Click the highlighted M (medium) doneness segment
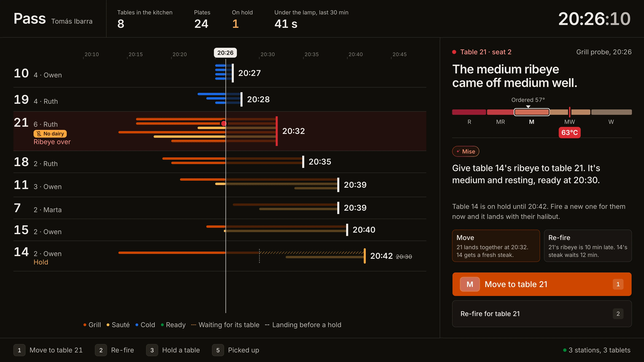The height and width of the screenshot is (362, 644). [x=531, y=112]
